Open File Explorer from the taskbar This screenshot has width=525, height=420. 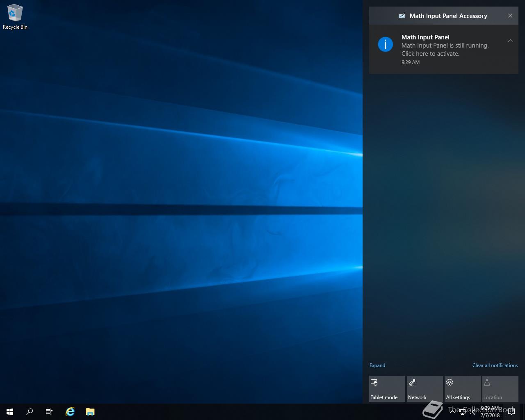click(x=90, y=412)
